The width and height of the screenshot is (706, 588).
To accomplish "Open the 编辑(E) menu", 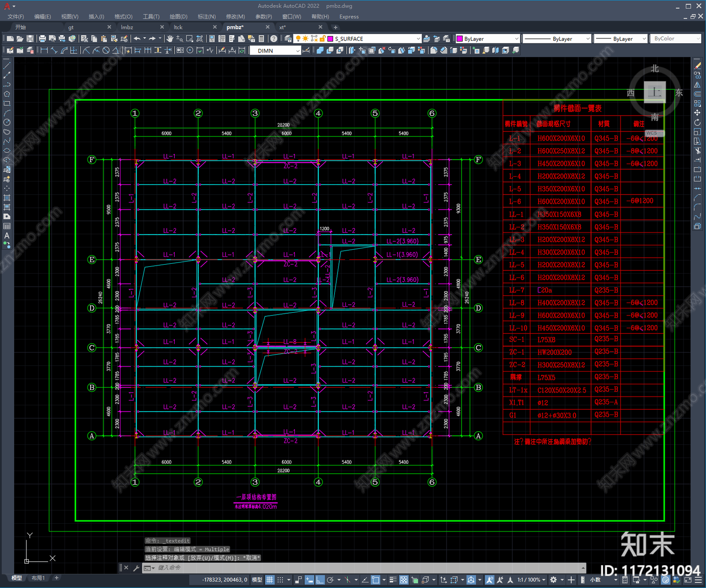I will pos(42,16).
